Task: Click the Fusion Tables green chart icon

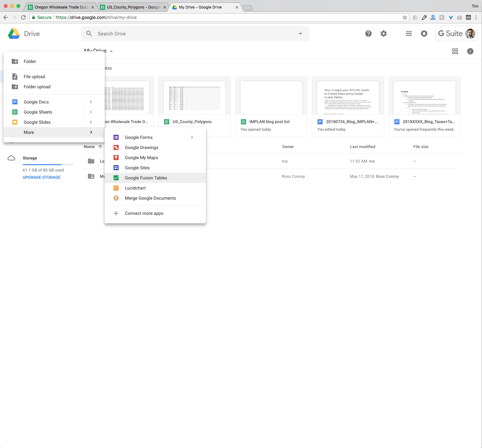Action: [116, 178]
